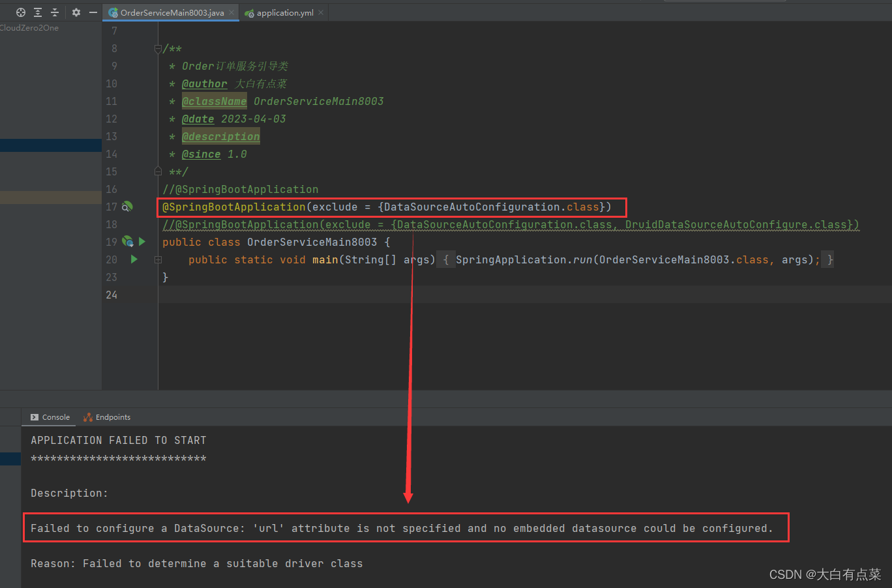The width and height of the screenshot is (892, 588).
Task: Open the Console tab
Action: (x=50, y=417)
